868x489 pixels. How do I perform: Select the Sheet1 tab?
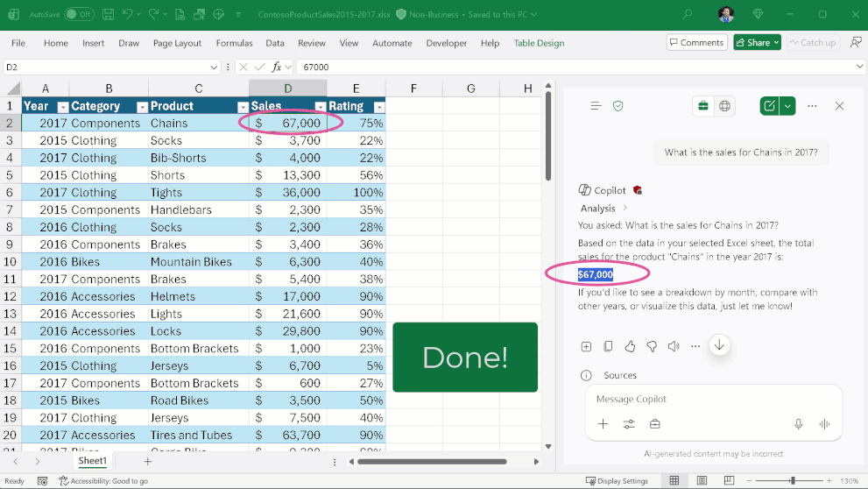tap(92, 461)
